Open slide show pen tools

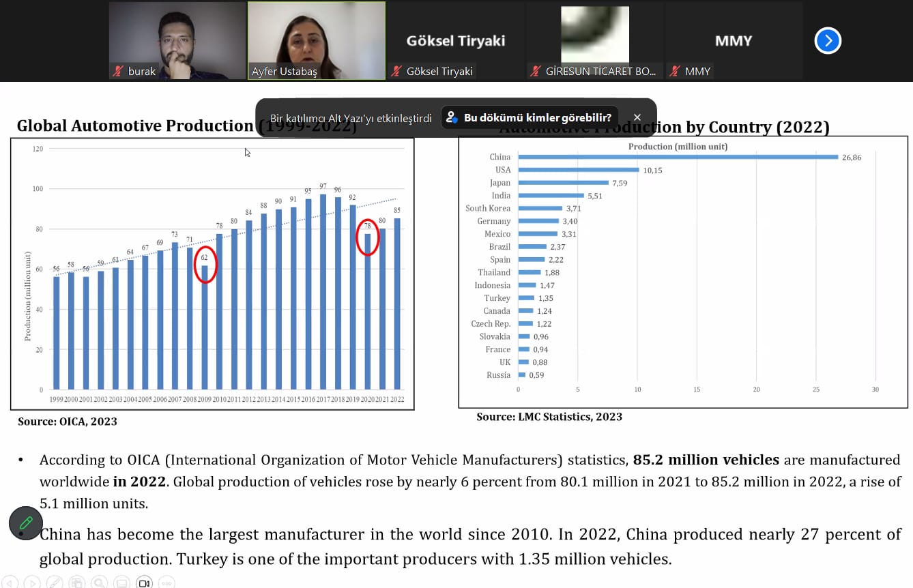(x=55, y=583)
